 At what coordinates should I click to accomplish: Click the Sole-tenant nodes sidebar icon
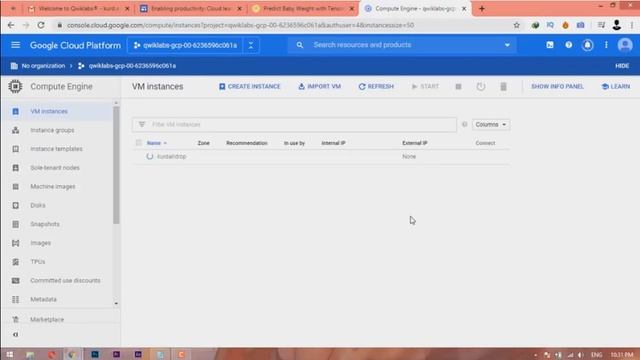[16, 168]
